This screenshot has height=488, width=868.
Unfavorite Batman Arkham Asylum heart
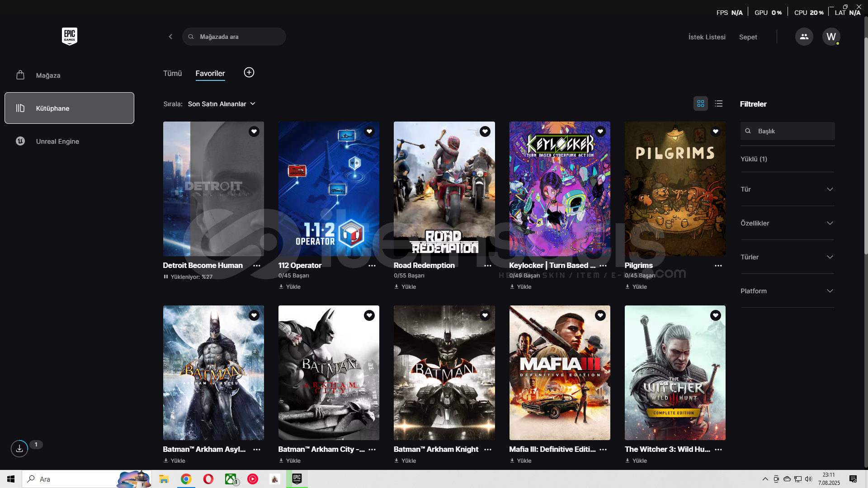pos(254,315)
